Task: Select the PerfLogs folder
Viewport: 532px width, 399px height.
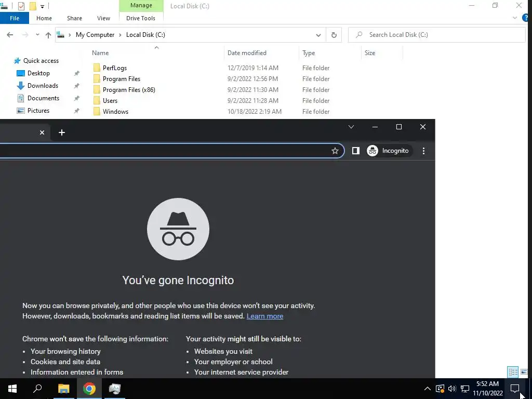Action: coord(115,68)
